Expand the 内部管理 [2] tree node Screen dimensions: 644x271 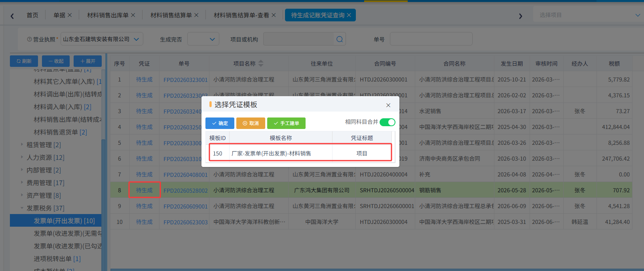(22, 170)
